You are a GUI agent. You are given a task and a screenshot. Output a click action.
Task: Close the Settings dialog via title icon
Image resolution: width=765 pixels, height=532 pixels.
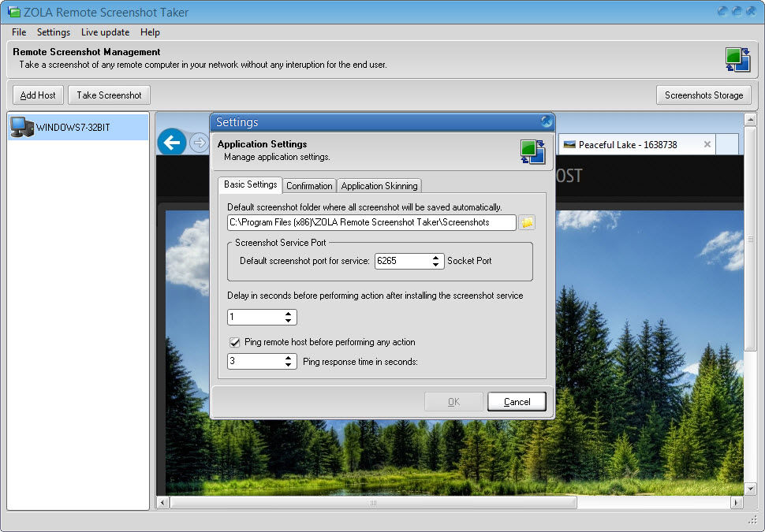(547, 121)
